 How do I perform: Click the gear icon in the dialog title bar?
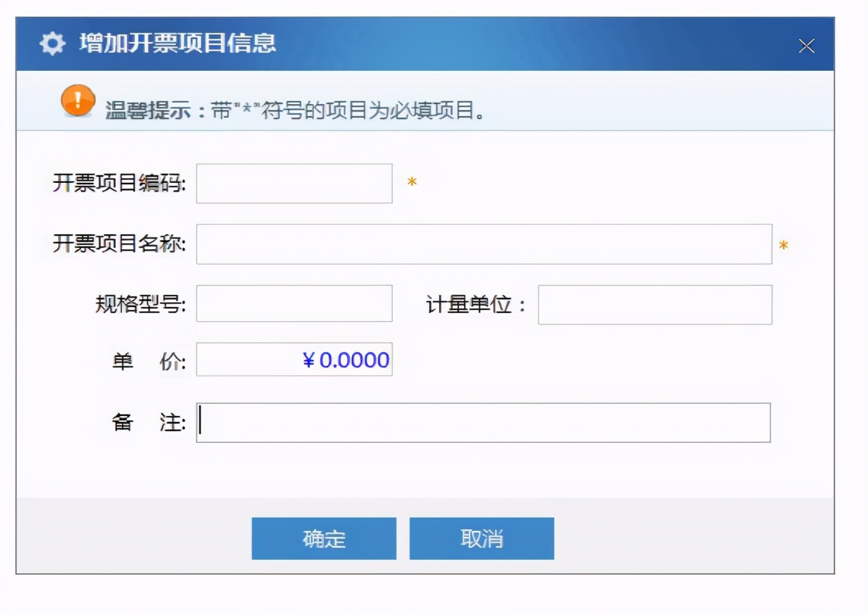52,44
